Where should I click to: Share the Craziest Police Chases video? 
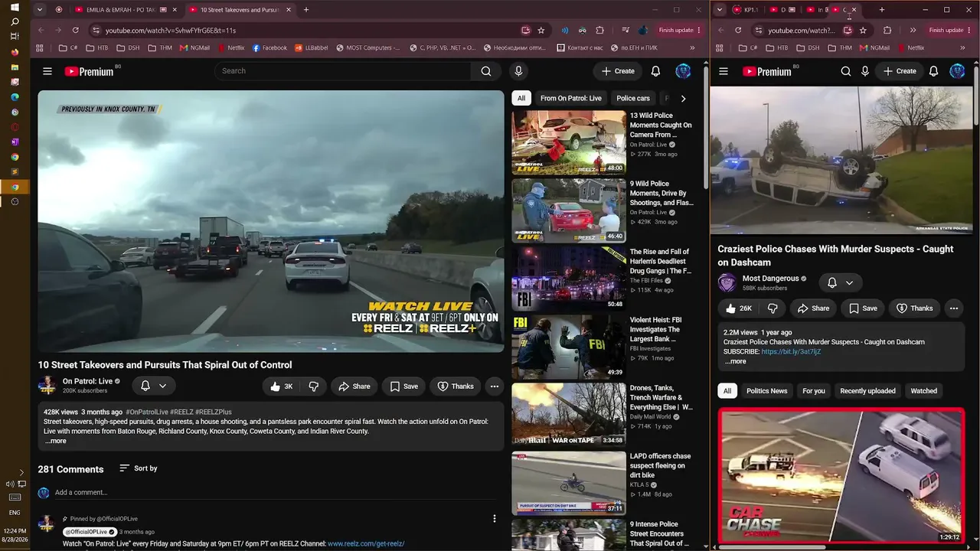pyautogui.click(x=813, y=308)
